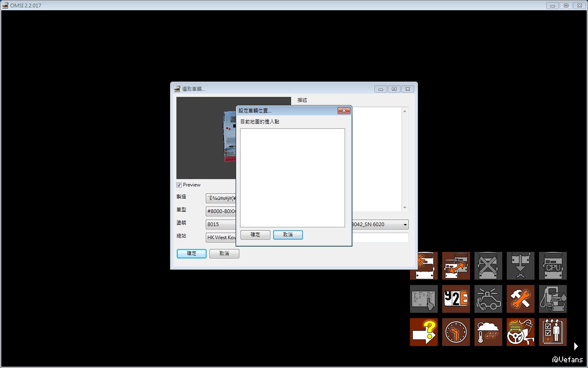Click 確定 in the 選取車輛 window
The height and width of the screenshot is (368, 588).
tap(192, 254)
